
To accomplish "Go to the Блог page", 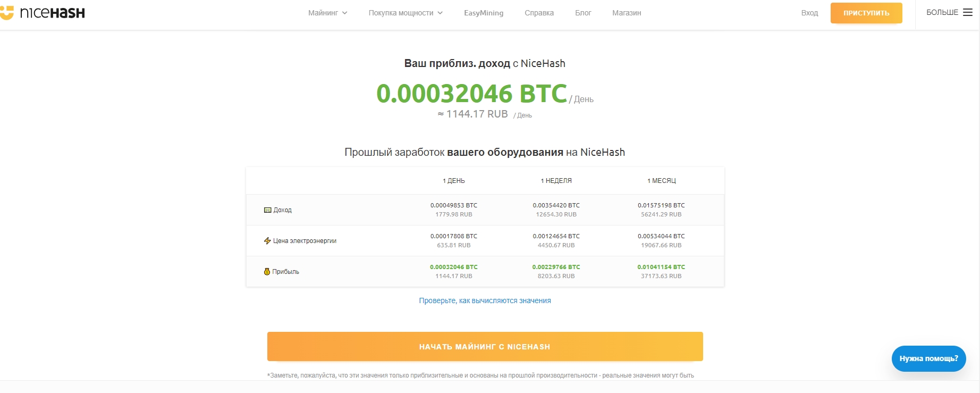I will (583, 13).
